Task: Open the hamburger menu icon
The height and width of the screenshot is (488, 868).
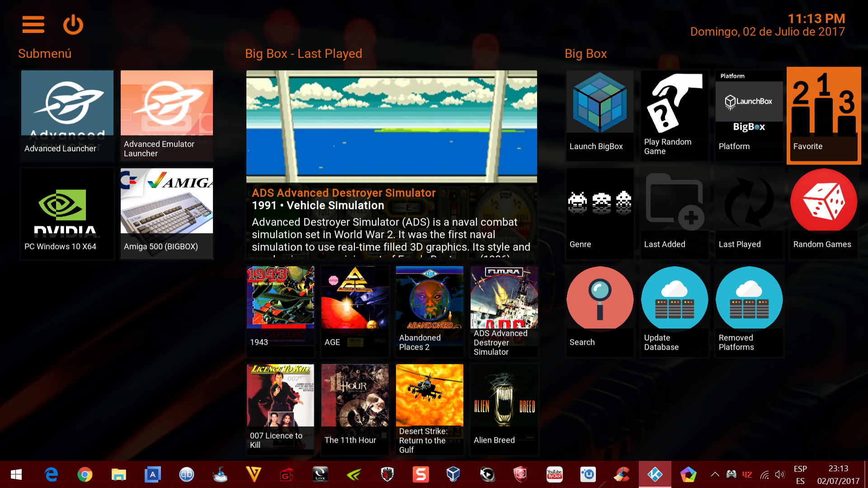Action: click(33, 24)
